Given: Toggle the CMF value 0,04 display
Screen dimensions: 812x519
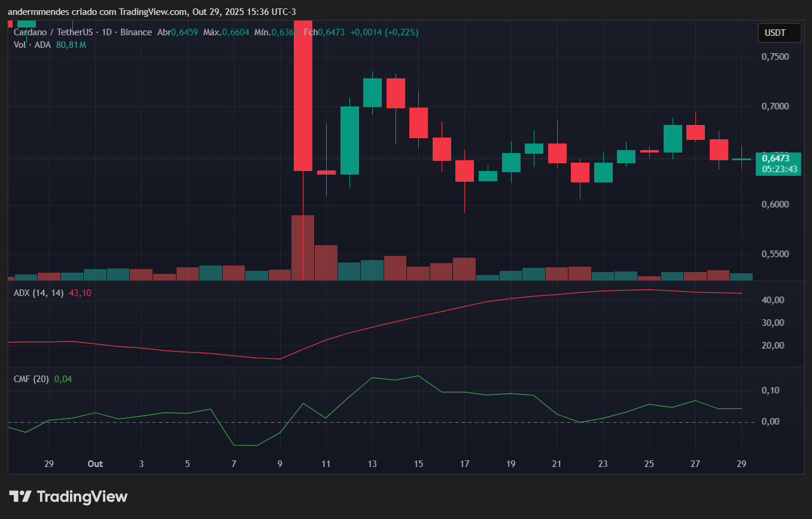Looking at the screenshot, I should coord(64,378).
